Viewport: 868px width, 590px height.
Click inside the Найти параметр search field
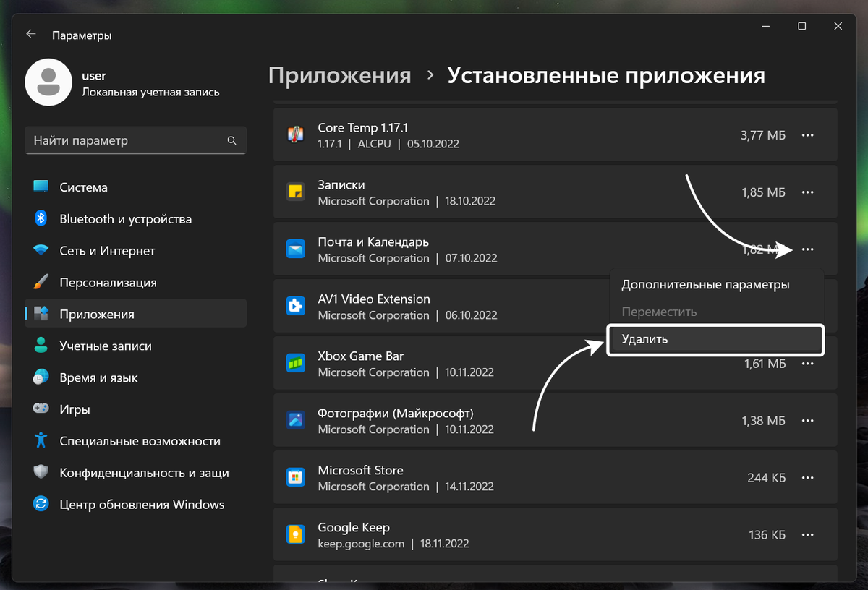tap(136, 140)
